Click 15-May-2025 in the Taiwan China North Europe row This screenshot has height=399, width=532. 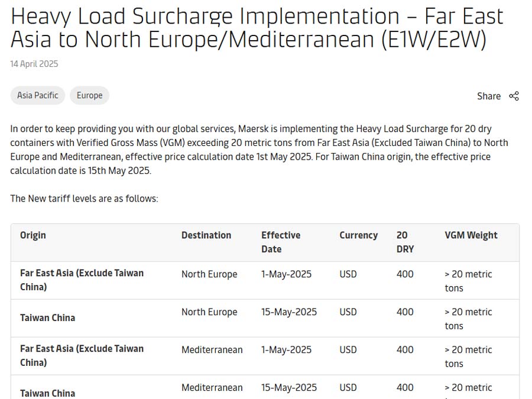pos(289,312)
